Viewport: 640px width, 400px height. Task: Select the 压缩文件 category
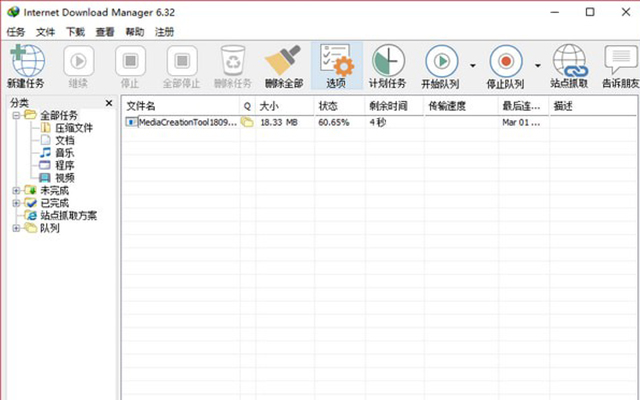[74, 128]
